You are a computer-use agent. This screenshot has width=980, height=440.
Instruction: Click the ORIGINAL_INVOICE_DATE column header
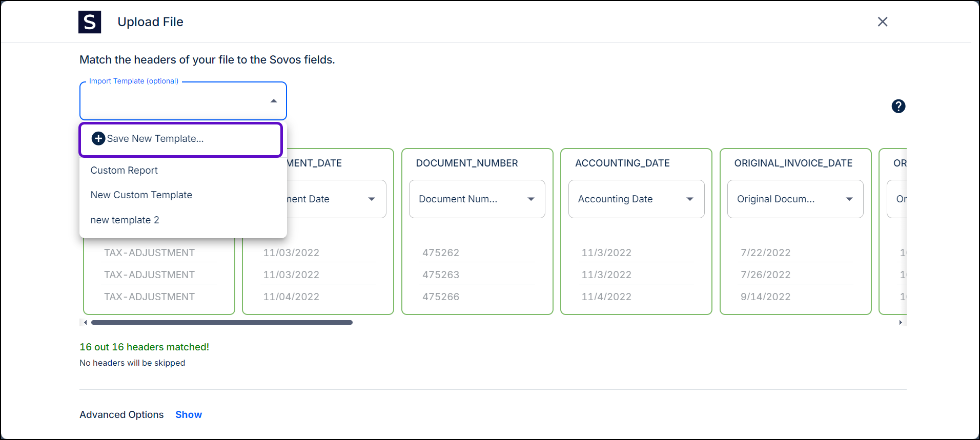pyautogui.click(x=793, y=163)
